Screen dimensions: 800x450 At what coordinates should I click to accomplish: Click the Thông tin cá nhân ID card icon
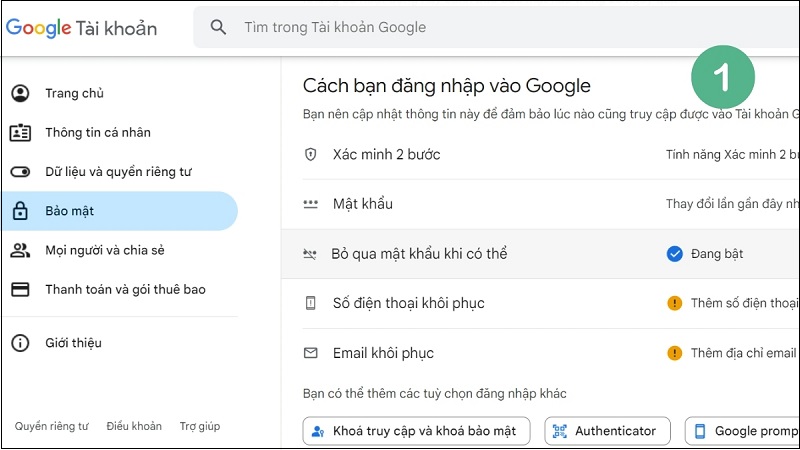click(20, 133)
